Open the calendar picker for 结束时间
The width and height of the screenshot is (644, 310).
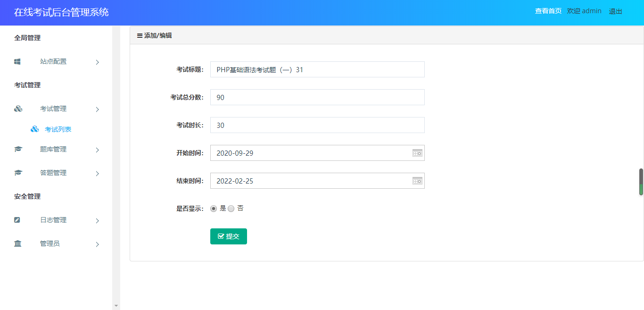(417, 181)
